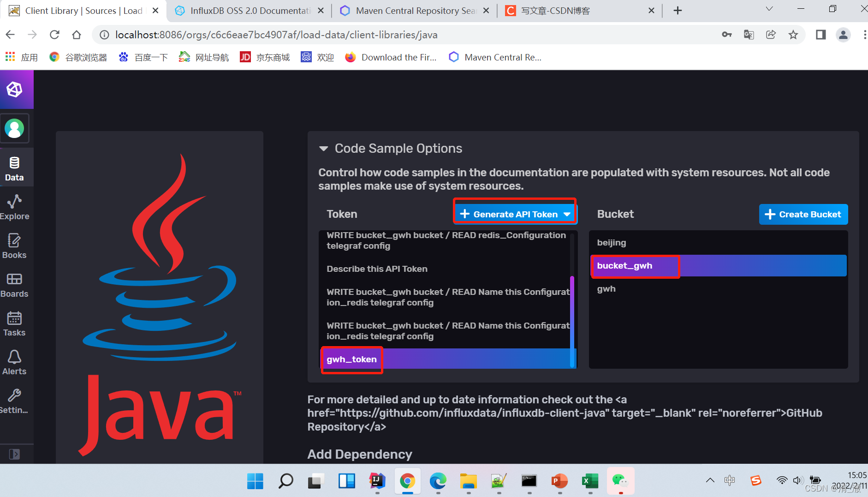Open volume control in system tray

click(797, 480)
